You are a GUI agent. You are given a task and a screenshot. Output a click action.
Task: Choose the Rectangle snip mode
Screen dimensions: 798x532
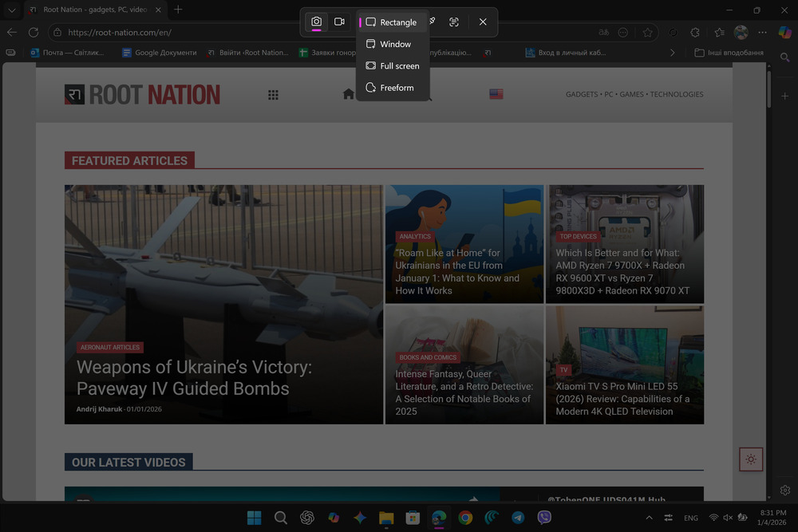[x=393, y=22]
